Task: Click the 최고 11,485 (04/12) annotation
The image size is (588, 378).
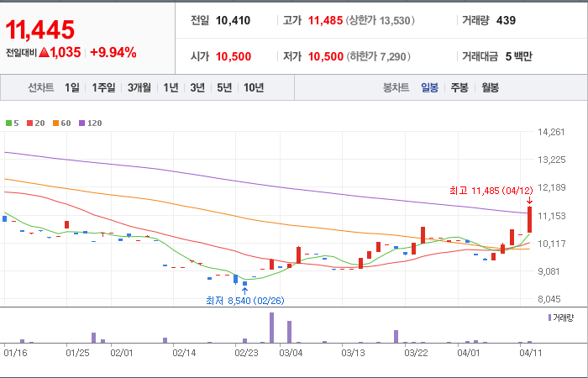Action: point(491,191)
